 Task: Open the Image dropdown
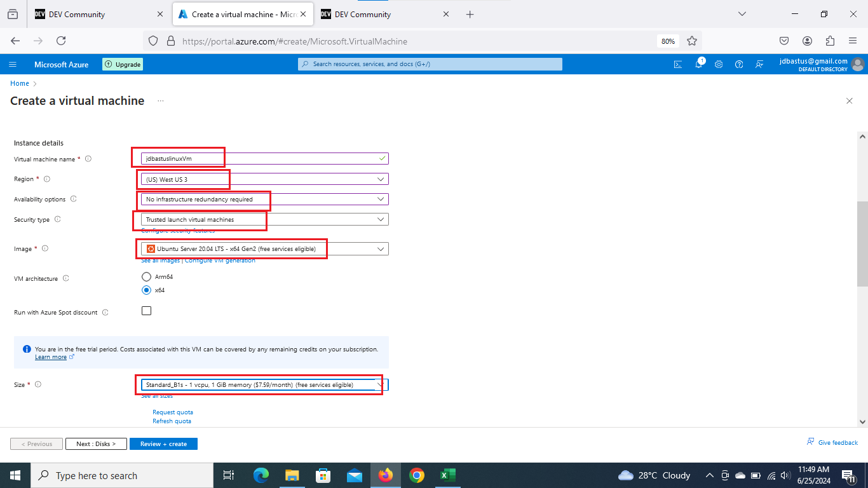point(265,248)
